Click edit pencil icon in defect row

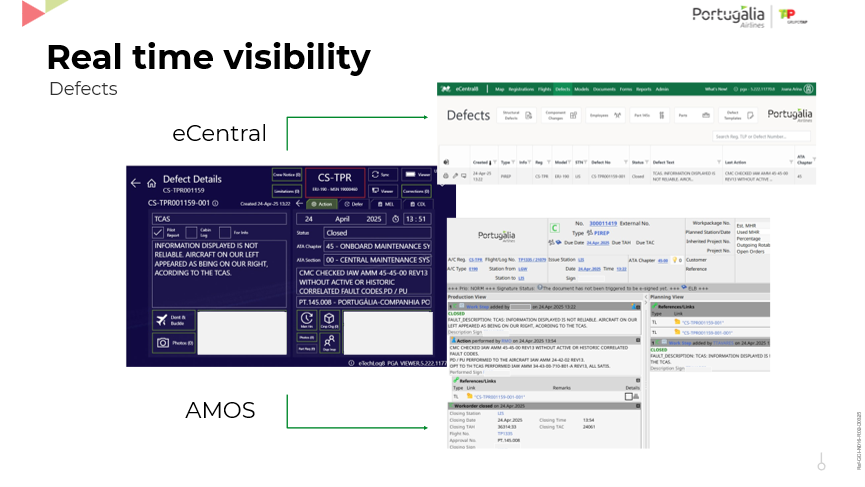point(455,176)
